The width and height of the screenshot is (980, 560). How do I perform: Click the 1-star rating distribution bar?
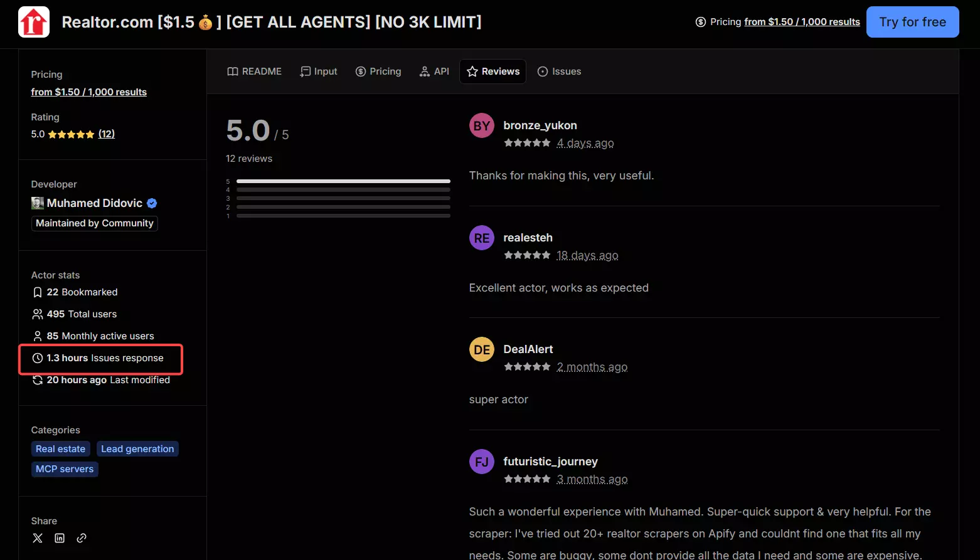click(343, 216)
